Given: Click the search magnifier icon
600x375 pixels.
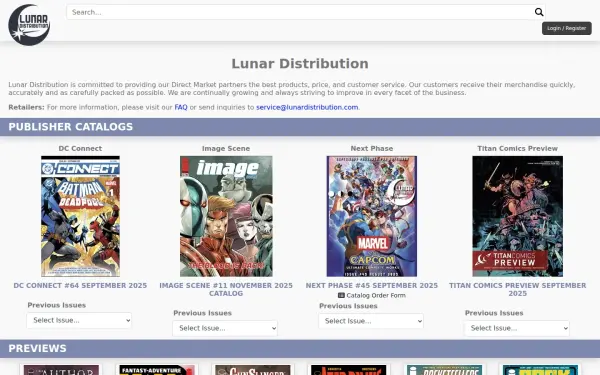Looking at the screenshot, I should [539, 12].
